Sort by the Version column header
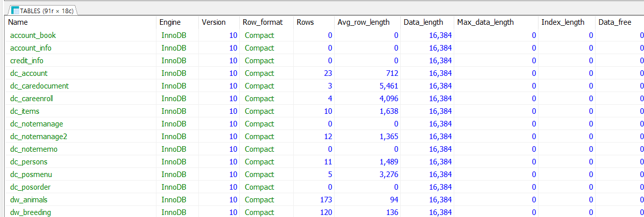Viewport: 644px width, 217px height. 219,22
